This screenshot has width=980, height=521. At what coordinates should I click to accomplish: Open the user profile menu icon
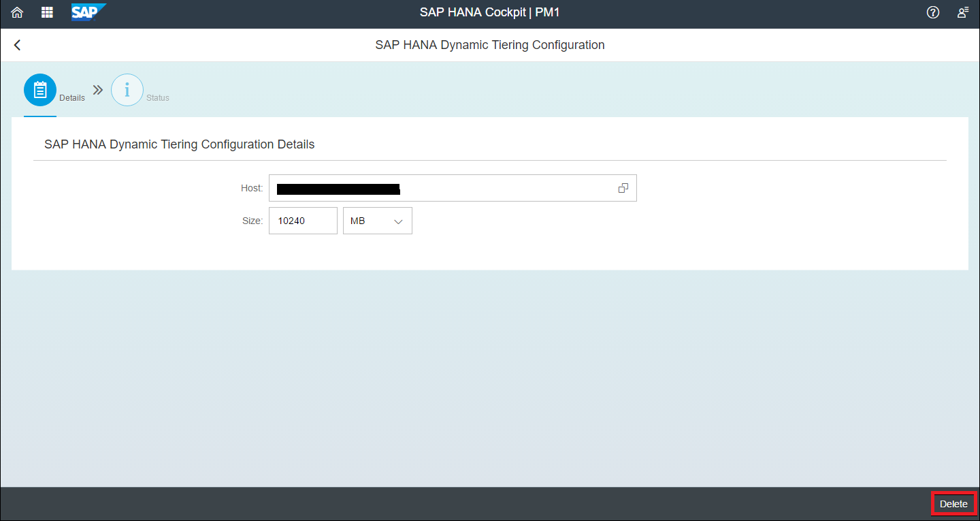(x=963, y=12)
